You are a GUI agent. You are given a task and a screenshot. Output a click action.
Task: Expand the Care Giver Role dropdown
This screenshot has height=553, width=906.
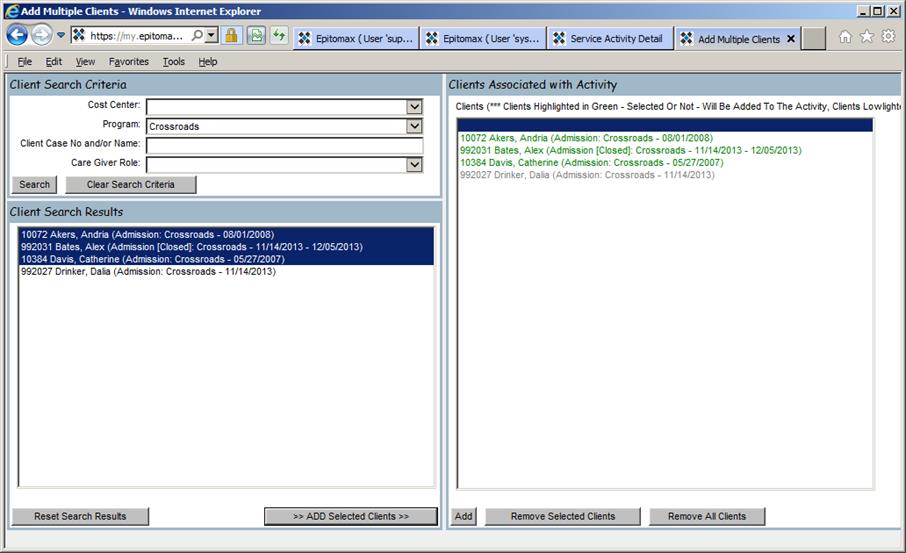click(x=414, y=165)
